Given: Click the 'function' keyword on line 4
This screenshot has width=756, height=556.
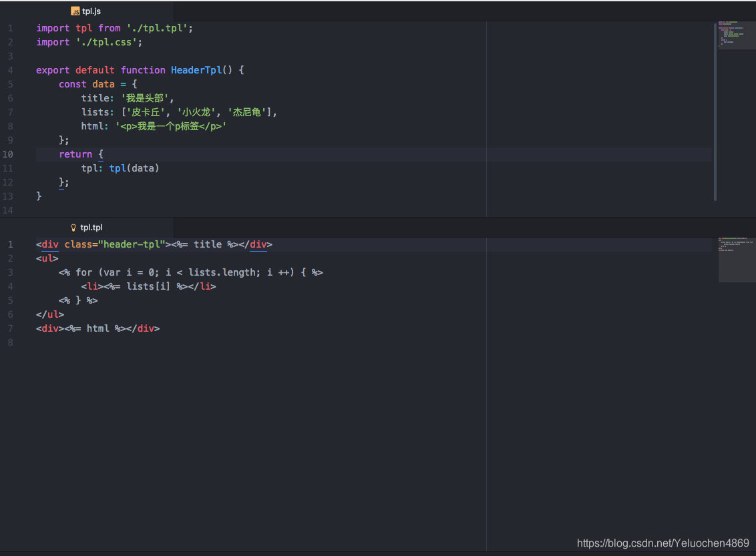Looking at the screenshot, I should [x=143, y=70].
